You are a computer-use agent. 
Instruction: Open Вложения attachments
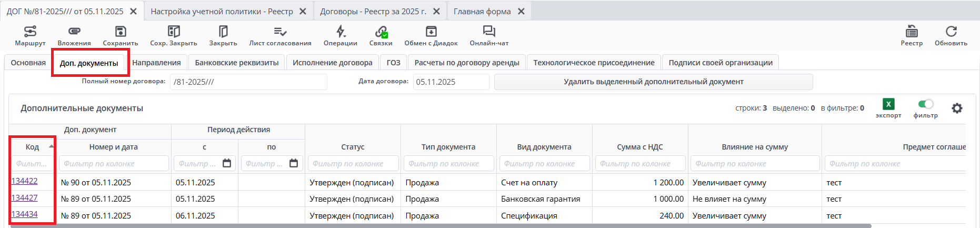(x=74, y=32)
